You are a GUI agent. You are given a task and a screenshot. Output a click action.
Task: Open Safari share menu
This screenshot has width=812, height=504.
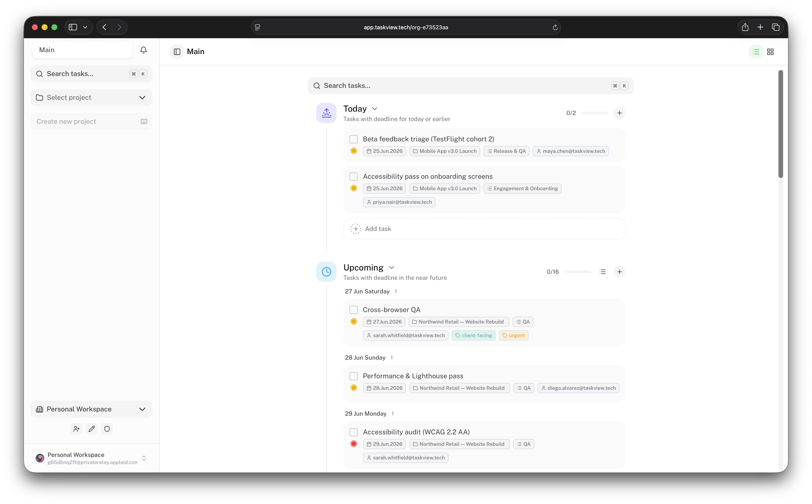coord(745,27)
